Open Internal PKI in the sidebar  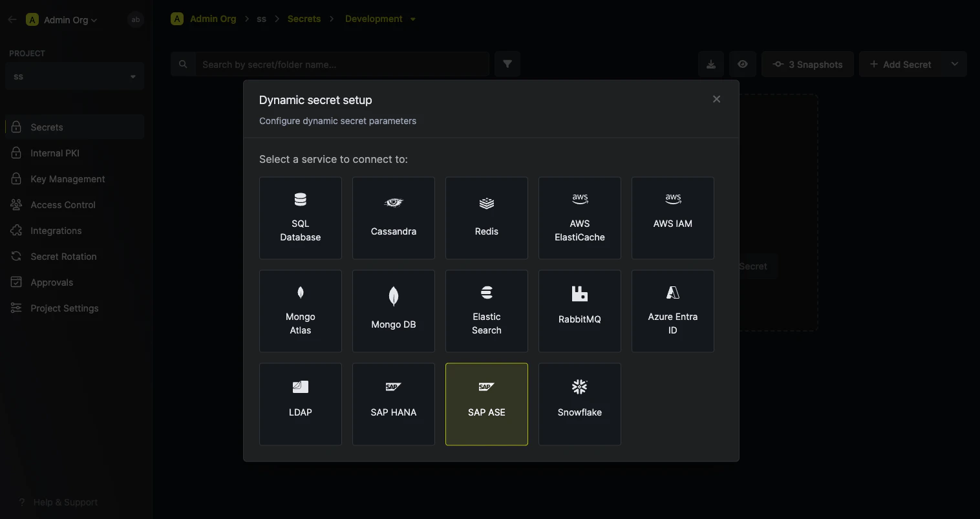coord(75,153)
